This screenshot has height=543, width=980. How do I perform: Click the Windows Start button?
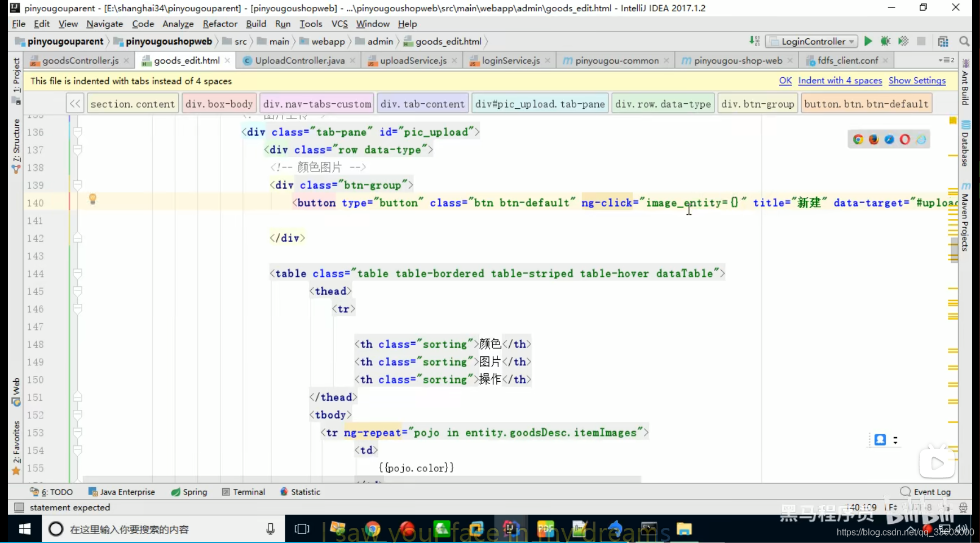tap(24, 529)
